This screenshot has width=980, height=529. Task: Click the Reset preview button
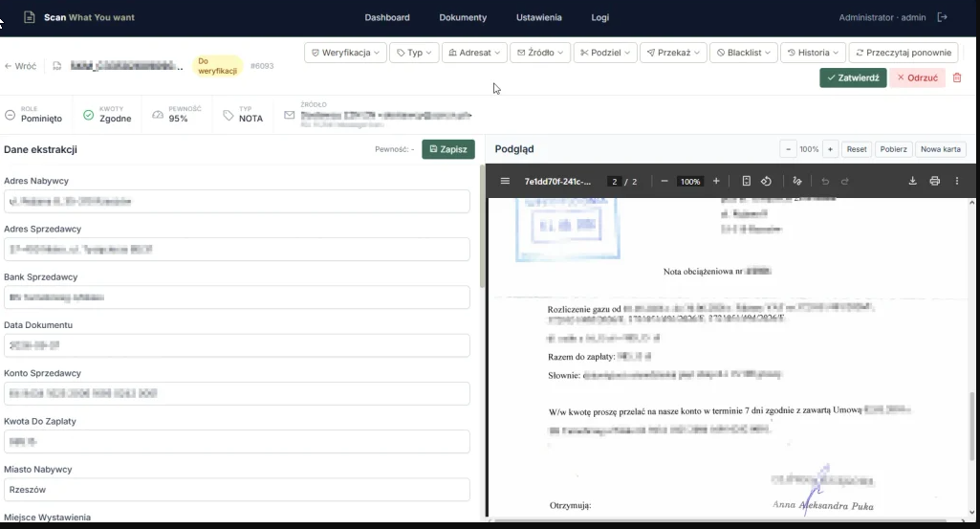tap(857, 149)
